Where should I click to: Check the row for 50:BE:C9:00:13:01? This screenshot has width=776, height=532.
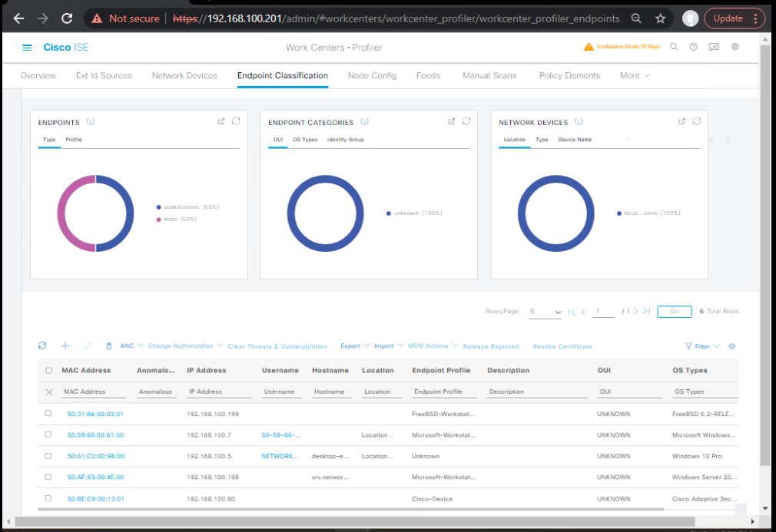48,498
